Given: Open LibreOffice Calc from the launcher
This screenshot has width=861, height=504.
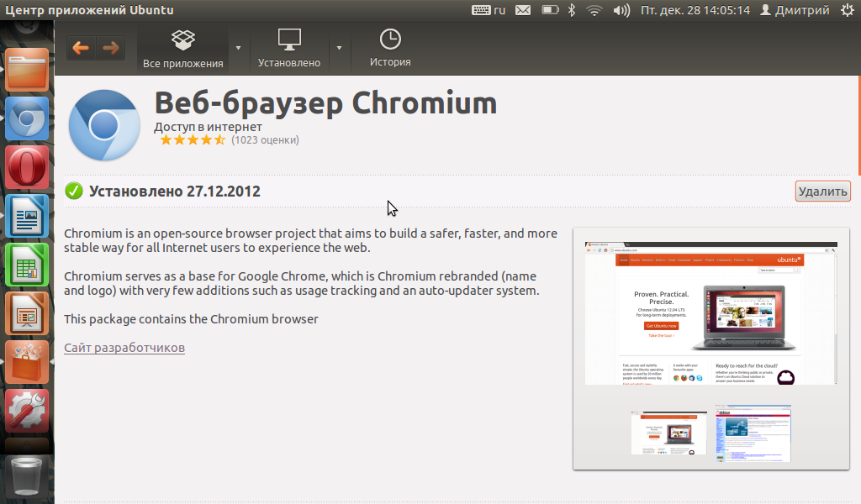Looking at the screenshot, I should coord(27,265).
